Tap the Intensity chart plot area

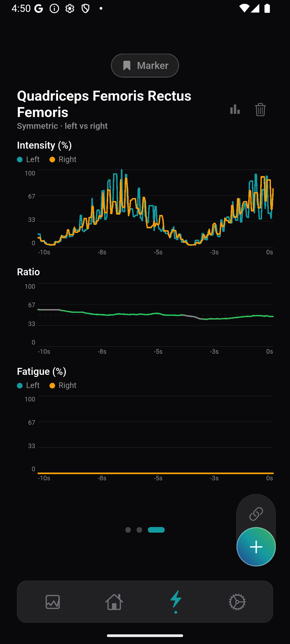155,208
